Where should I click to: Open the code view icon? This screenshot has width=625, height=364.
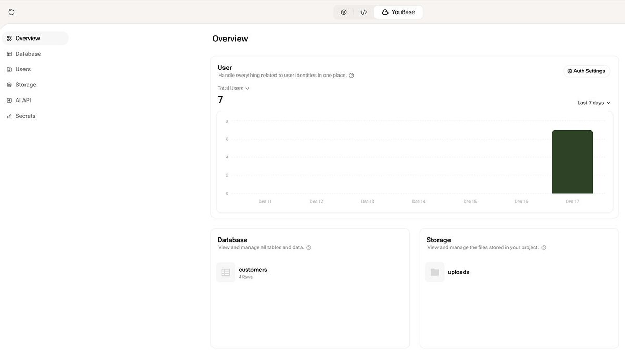[364, 12]
